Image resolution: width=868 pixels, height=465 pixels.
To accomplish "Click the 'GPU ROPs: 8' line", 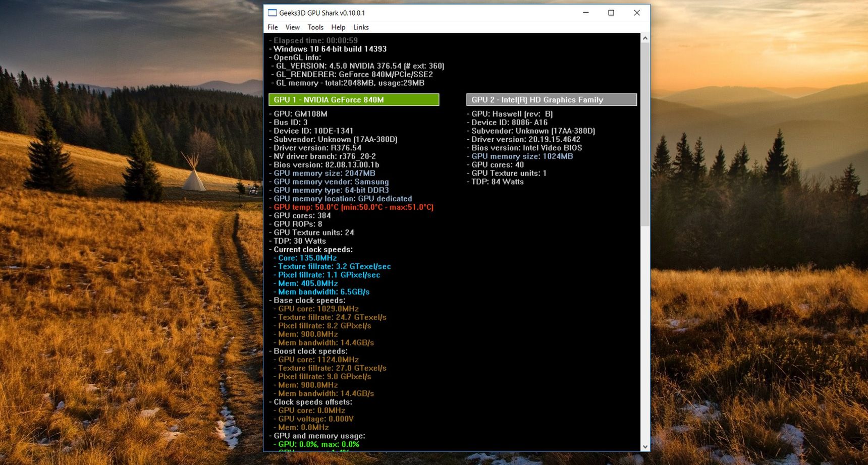I will click(295, 224).
